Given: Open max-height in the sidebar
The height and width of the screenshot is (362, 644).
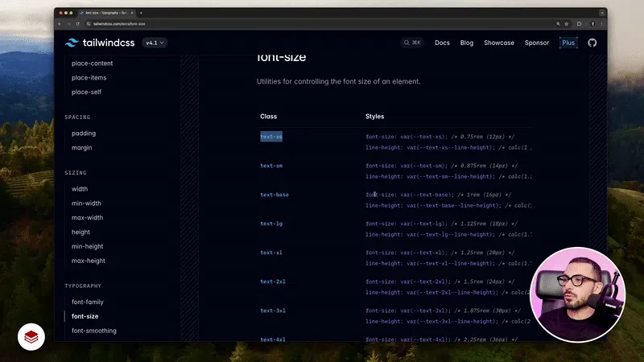Looking at the screenshot, I should tap(89, 261).
